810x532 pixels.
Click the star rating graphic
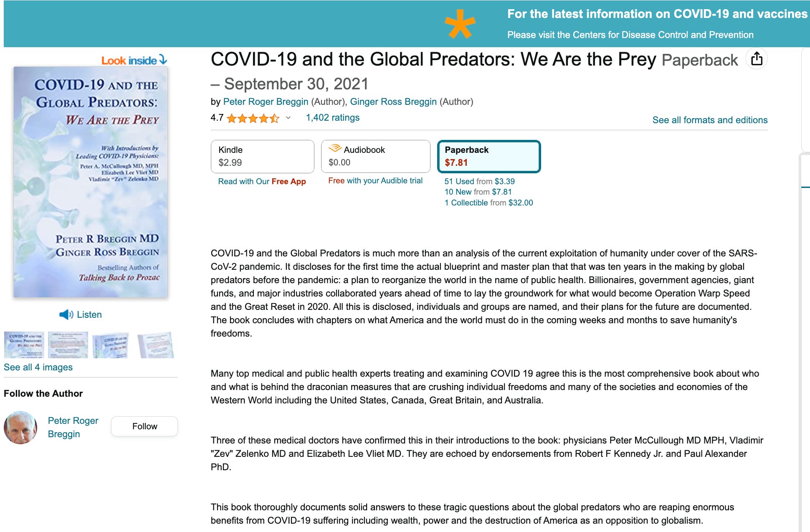[x=253, y=118]
